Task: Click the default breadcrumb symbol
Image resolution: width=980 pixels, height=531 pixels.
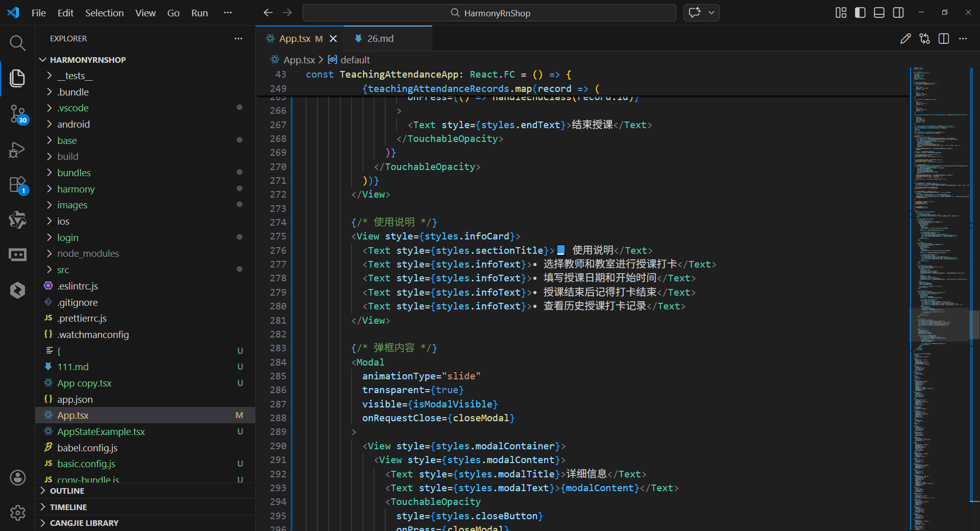Action: point(355,60)
